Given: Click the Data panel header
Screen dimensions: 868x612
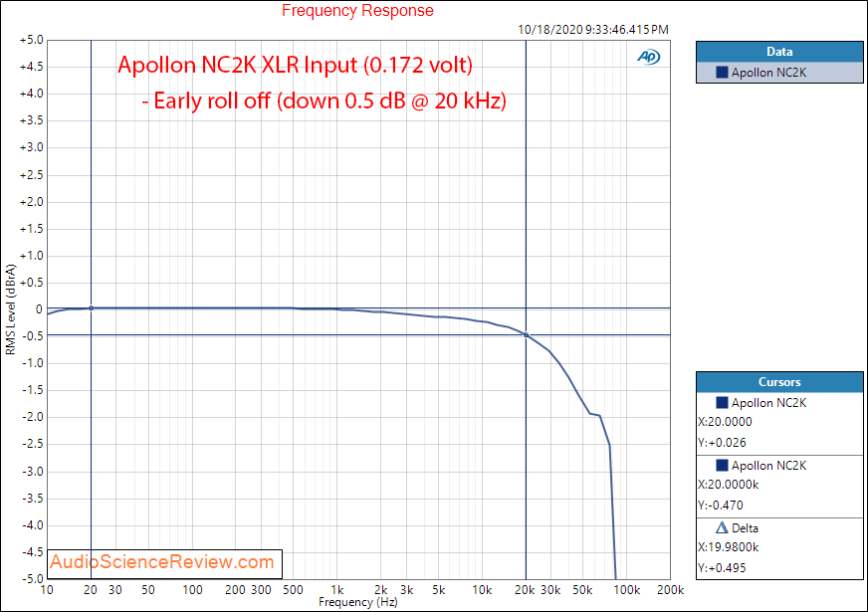Looking at the screenshot, I should pyautogui.click(x=779, y=52).
